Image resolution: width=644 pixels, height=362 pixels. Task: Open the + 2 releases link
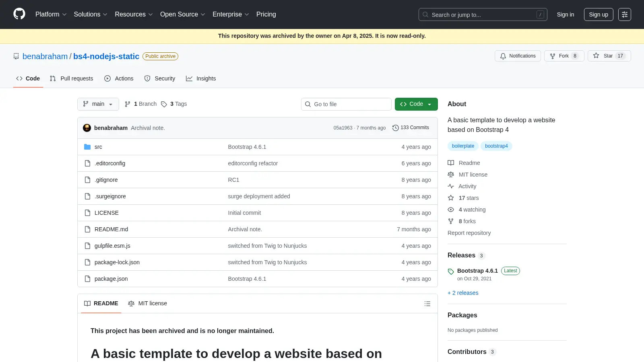(x=463, y=293)
